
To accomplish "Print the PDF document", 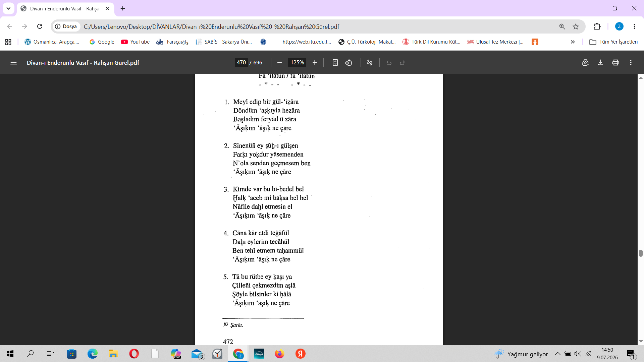I will [615, 63].
